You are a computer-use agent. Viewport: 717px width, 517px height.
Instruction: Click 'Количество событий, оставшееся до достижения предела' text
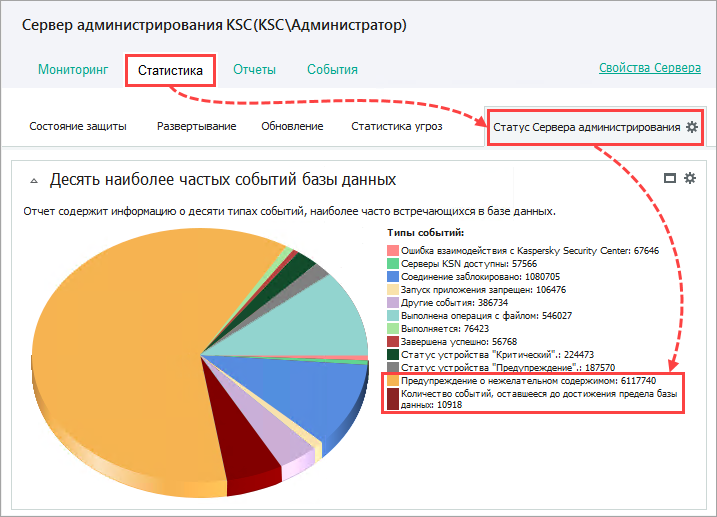[539, 399]
